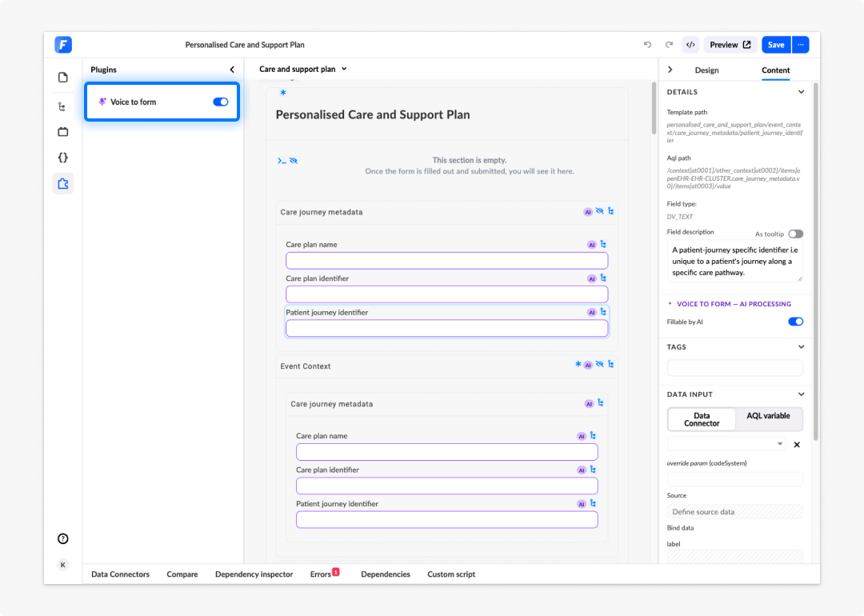Image resolution: width=864 pixels, height=616 pixels.
Task: Click the X to clear data connector
Action: 797,445
